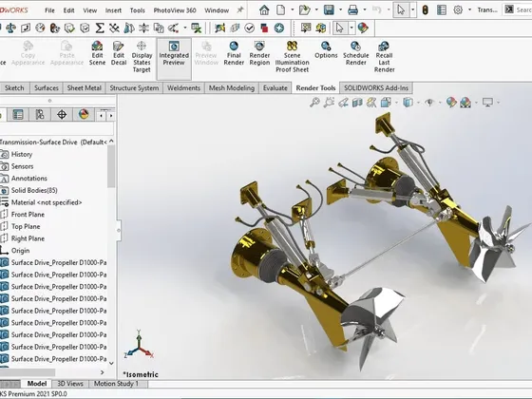This screenshot has height=399, width=532.
Task: Open Display States Target
Action: 142,57
